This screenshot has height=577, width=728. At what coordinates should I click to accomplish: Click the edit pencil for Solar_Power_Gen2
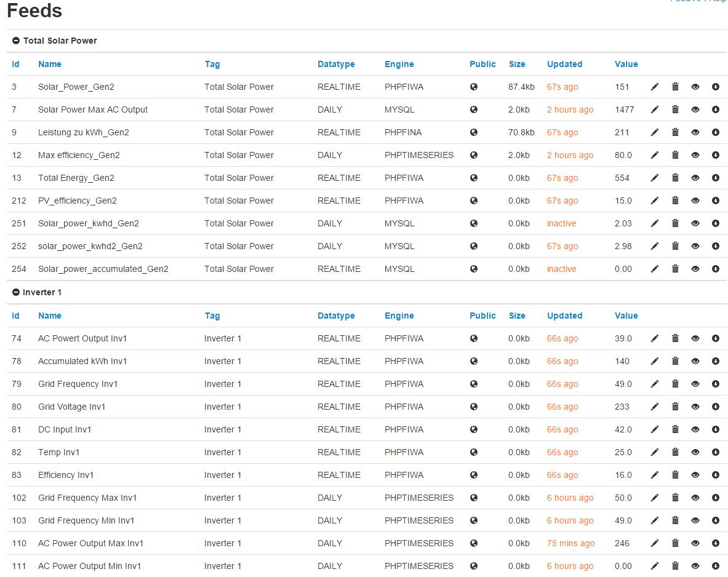tap(654, 87)
